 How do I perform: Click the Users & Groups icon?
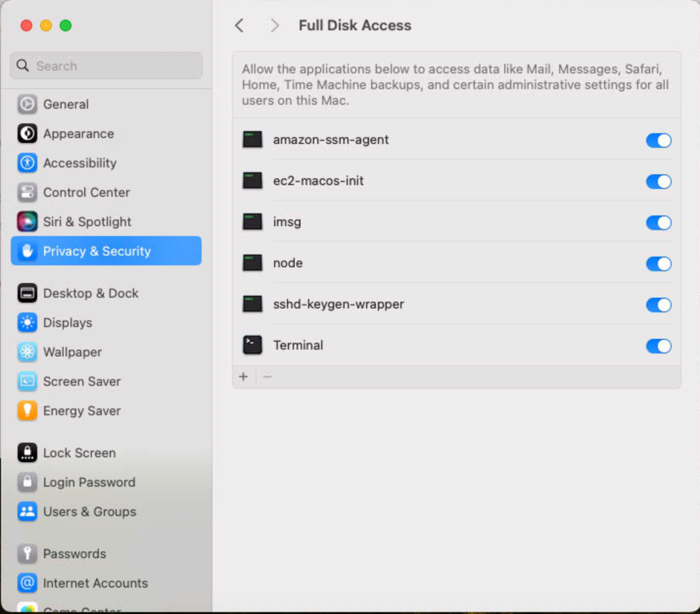27,512
